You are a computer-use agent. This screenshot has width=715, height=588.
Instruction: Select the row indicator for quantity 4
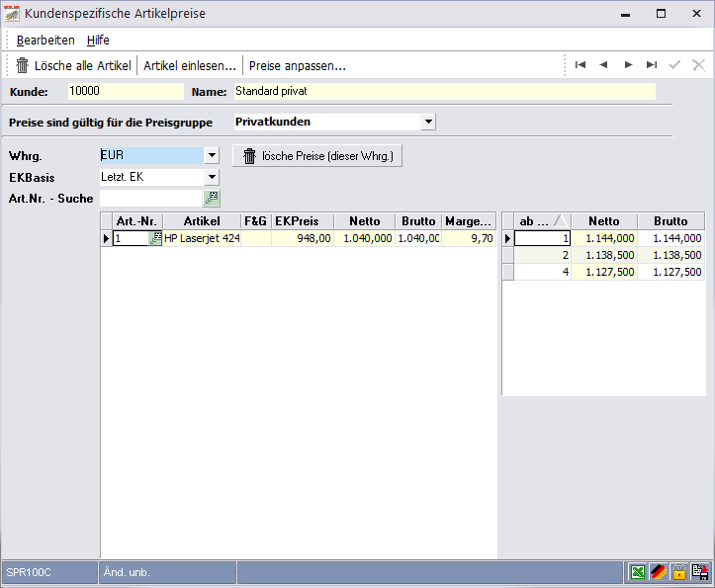click(x=508, y=272)
